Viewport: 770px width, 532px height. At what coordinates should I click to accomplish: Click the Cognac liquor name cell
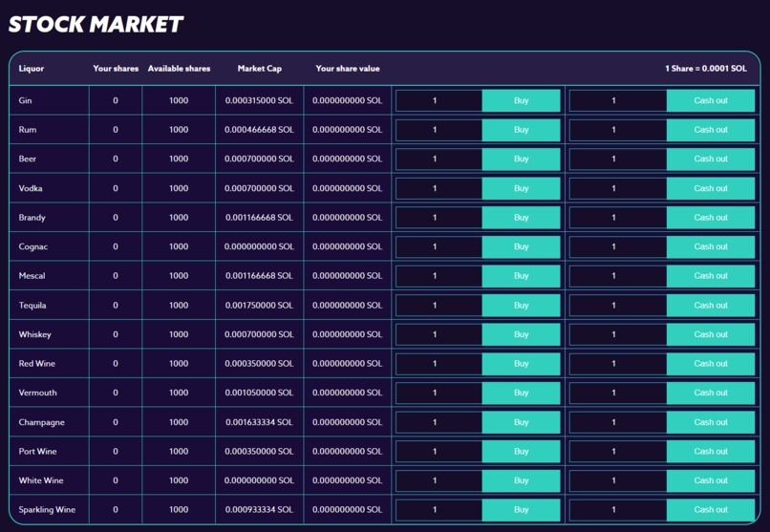49,246
